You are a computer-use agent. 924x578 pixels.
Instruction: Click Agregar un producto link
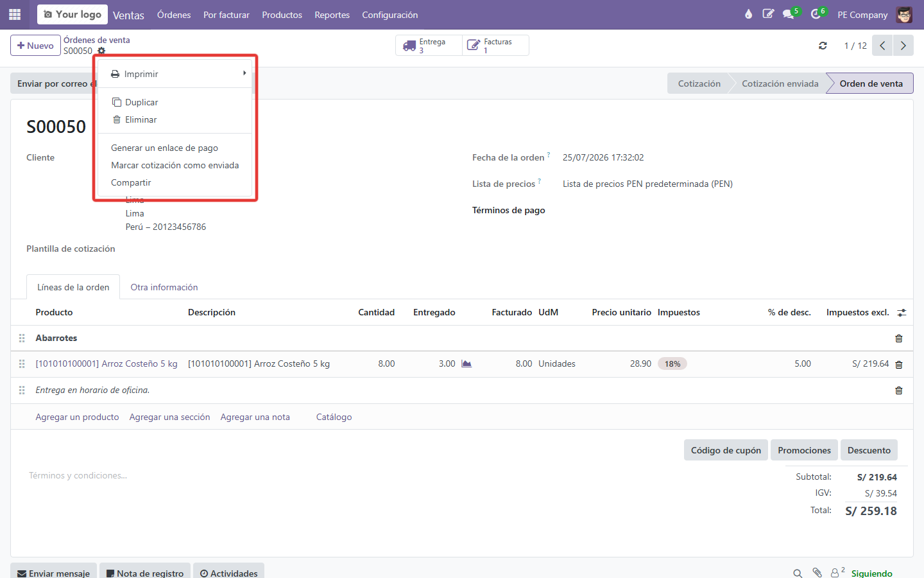coord(77,417)
